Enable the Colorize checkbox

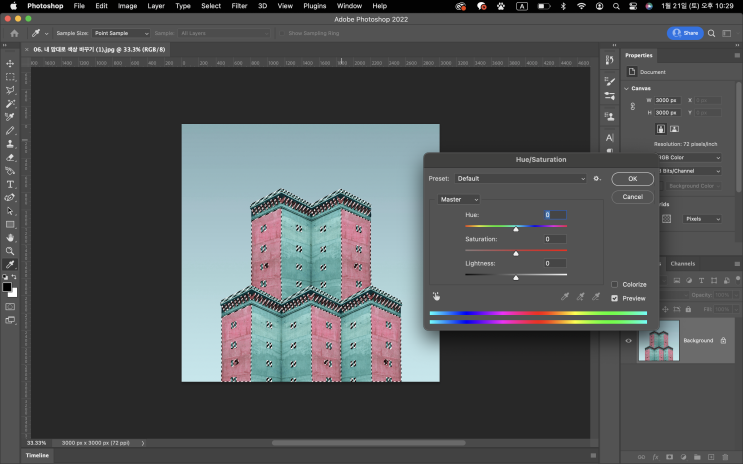click(615, 285)
